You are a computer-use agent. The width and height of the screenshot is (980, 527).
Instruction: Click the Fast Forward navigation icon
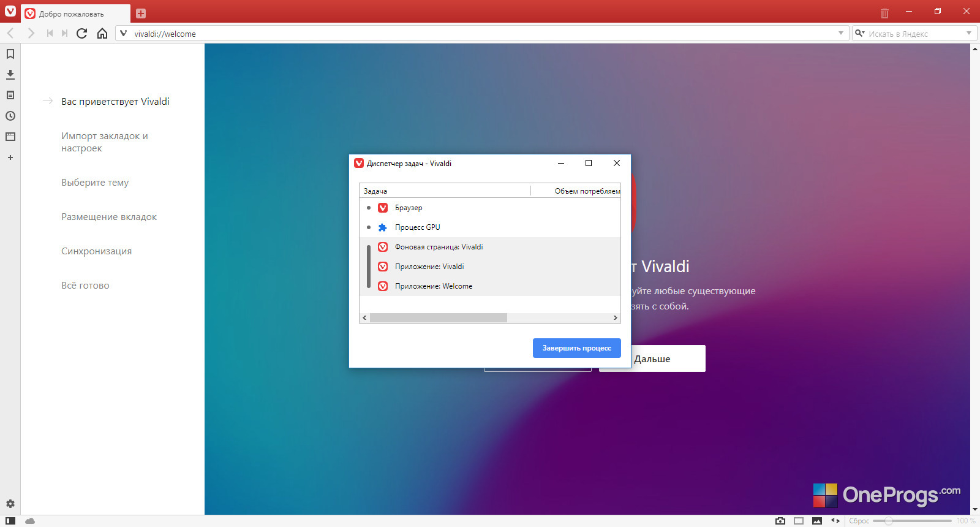click(x=64, y=33)
